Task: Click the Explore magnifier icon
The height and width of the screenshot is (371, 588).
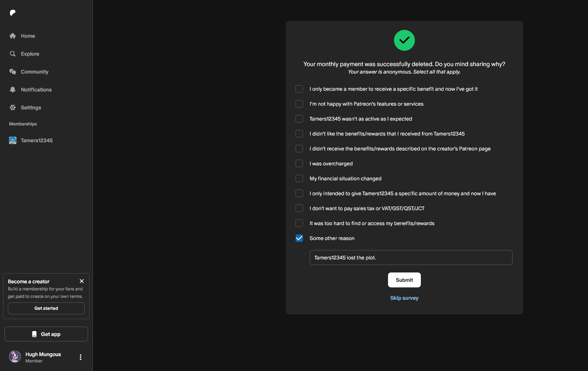Action: point(13,54)
